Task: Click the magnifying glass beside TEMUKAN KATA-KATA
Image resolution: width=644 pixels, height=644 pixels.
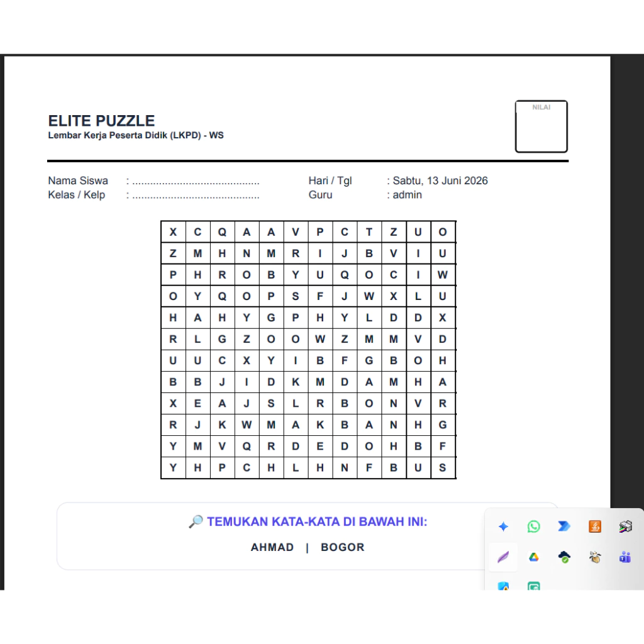Action: coord(196,521)
